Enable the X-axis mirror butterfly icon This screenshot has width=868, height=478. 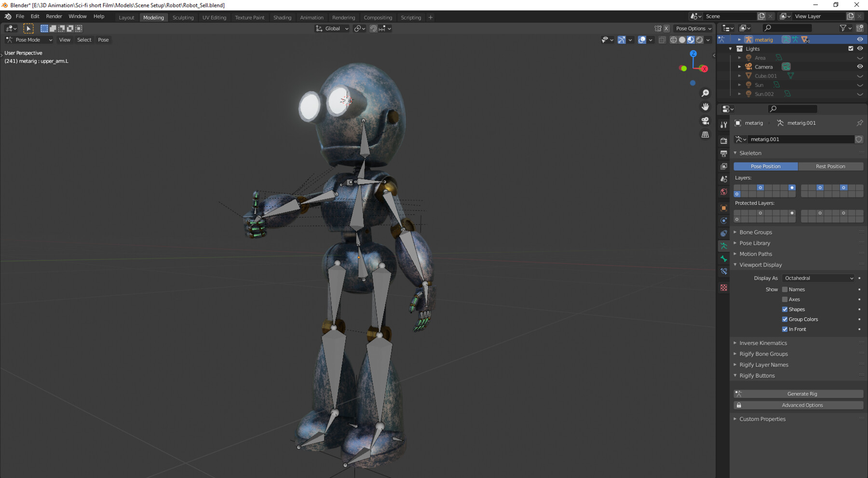(x=657, y=28)
